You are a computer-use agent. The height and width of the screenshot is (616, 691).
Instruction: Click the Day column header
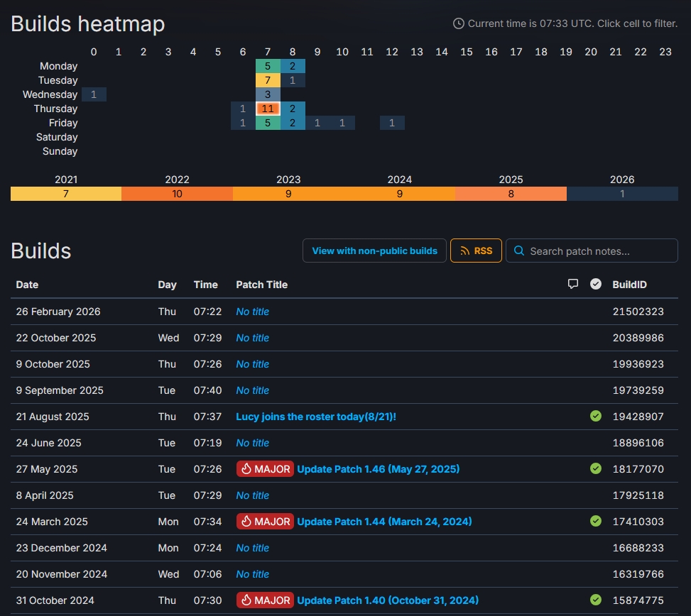167,285
